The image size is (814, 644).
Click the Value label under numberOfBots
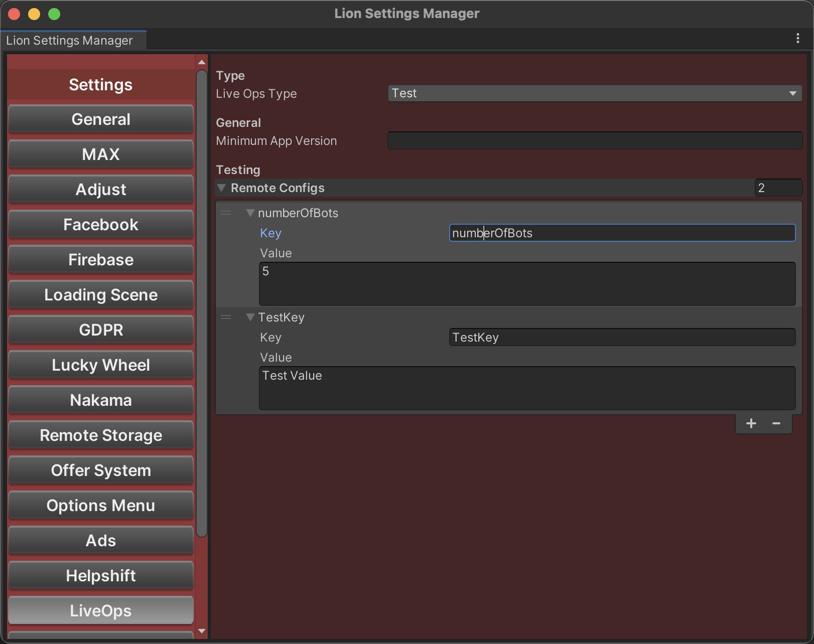pyautogui.click(x=276, y=253)
